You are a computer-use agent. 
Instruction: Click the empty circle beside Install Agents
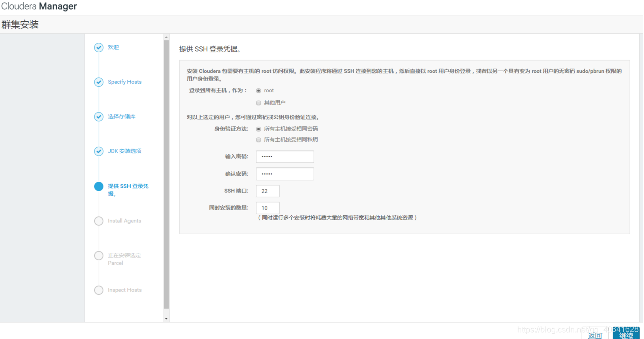pyautogui.click(x=99, y=221)
